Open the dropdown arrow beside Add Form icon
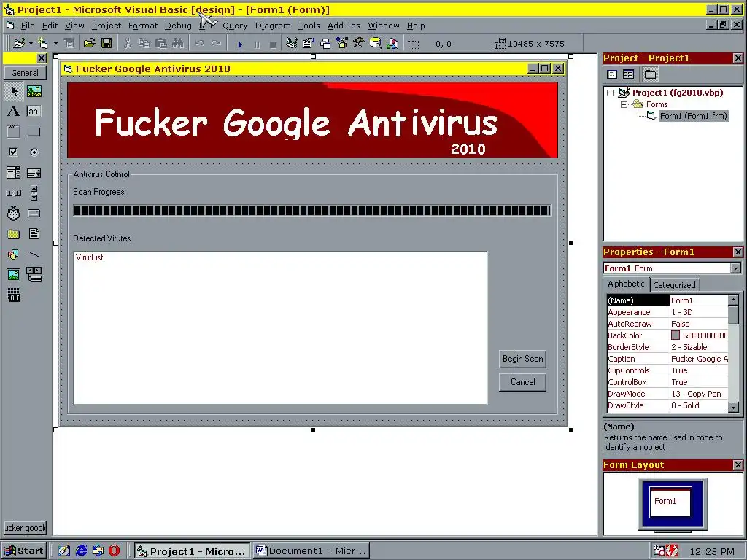The image size is (747, 560). (x=55, y=44)
